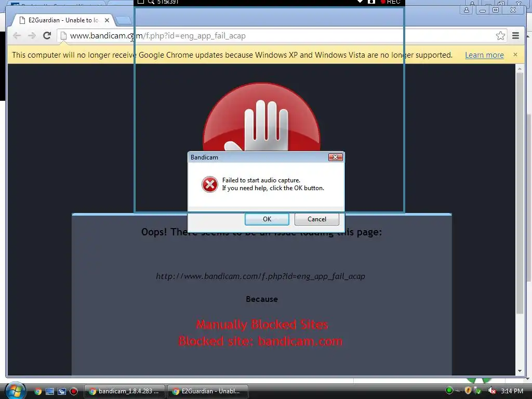The height and width of the screenshot is (399, 532).
Task: Open the Learn more link in update warning
Action: pyautogui.click(x=484, y=55)
